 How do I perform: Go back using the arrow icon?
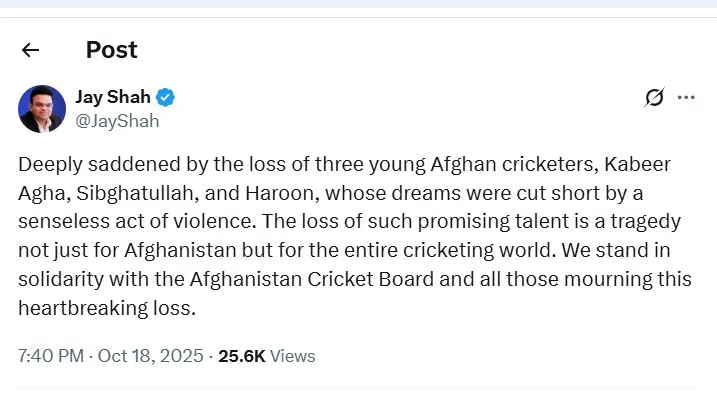click(30, 50)
